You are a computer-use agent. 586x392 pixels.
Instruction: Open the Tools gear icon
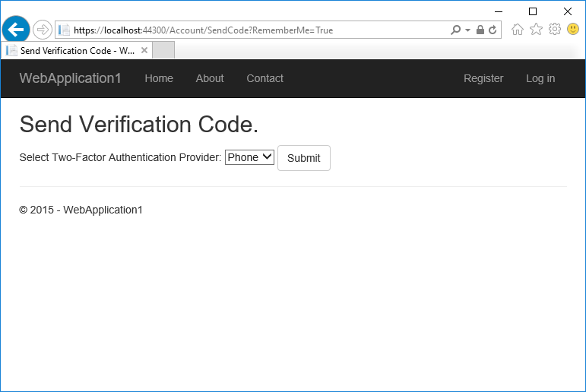[x=555, y=30]
